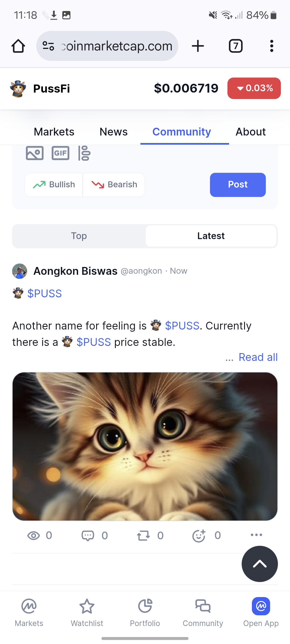Open the kitten image thumbnail

[145, 446]
